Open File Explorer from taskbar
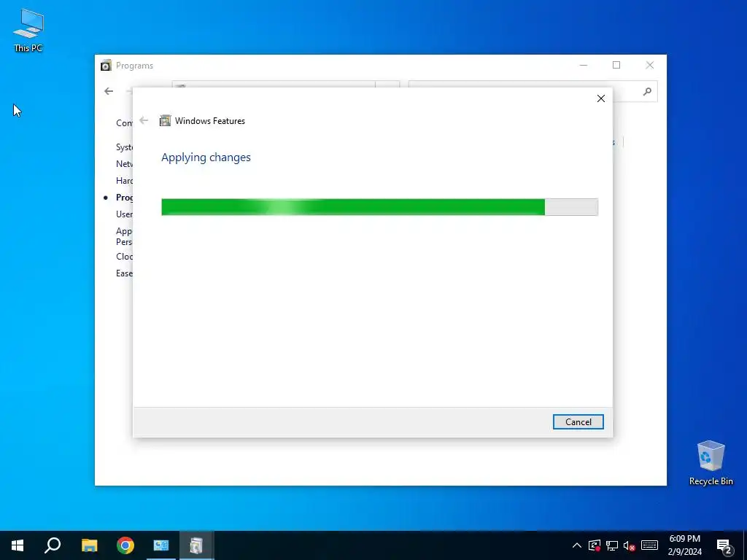Viewport: 747px width, 560px height. click(89, 545)
